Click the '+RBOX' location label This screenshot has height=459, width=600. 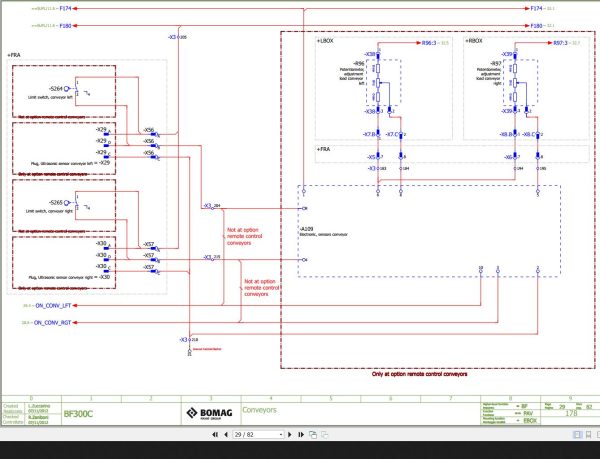tap(473, 41)
